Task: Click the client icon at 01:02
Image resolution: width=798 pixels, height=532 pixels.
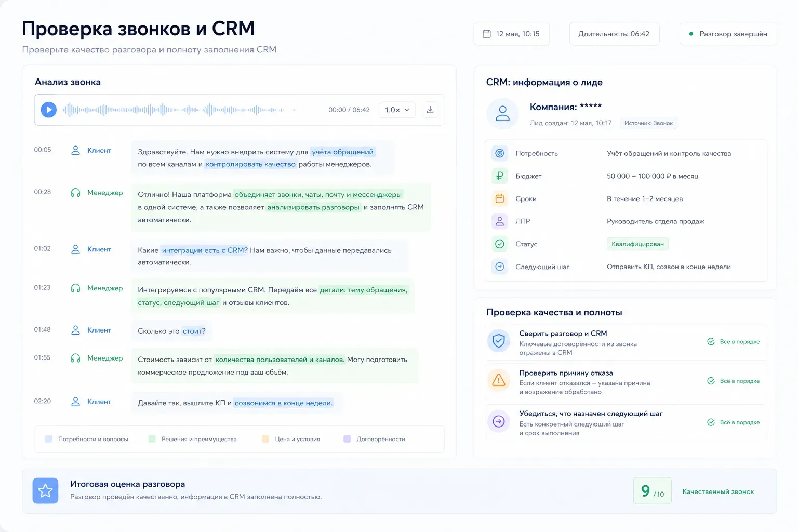Action: [x=75, y=249]
